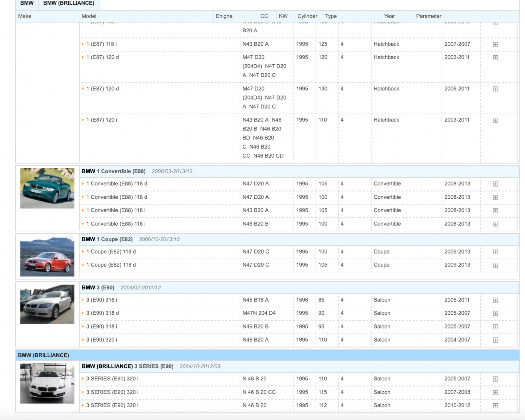Click the Enigne column header
Viewport: 525px width, 420px height.
coord(224,16)
